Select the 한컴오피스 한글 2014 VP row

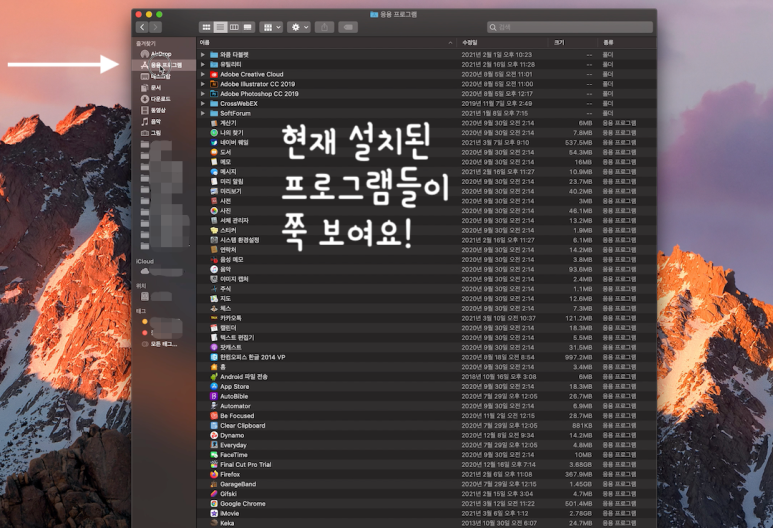(426, 357)
